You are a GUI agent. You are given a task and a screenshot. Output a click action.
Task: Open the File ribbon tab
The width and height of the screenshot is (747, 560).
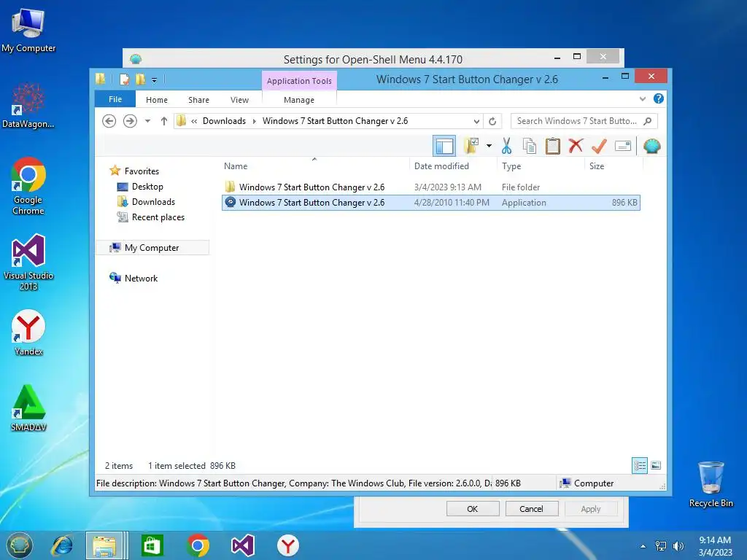[x=115, y=99]
